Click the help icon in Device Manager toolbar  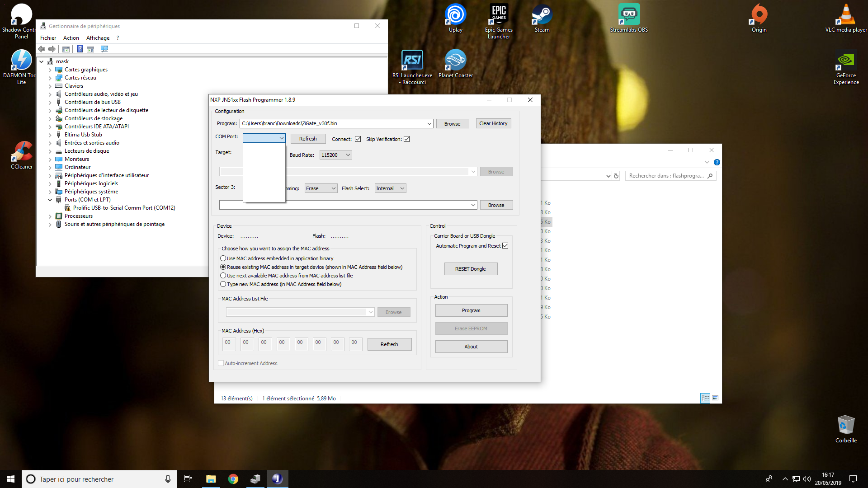coord(80,49)
